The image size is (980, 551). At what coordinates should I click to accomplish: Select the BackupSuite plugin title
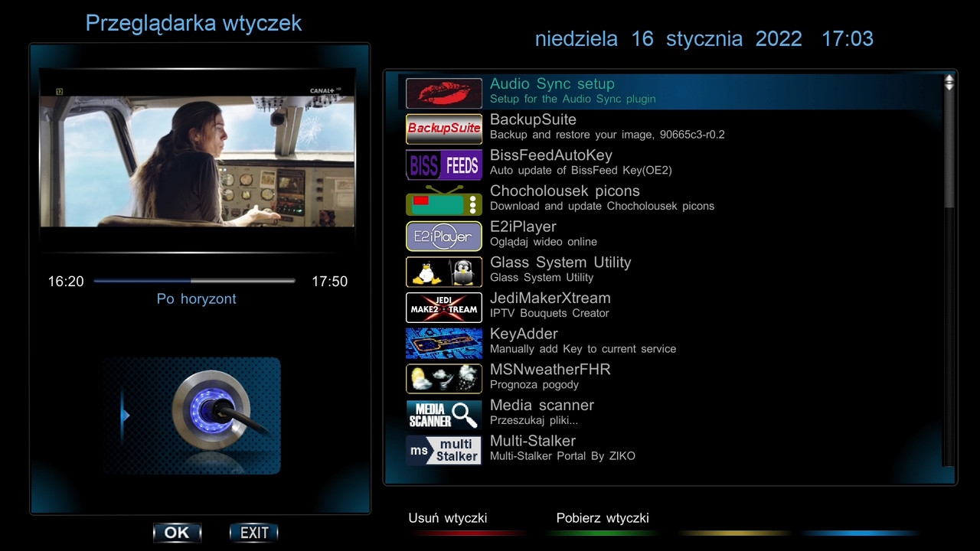click(x=533, y=120)
